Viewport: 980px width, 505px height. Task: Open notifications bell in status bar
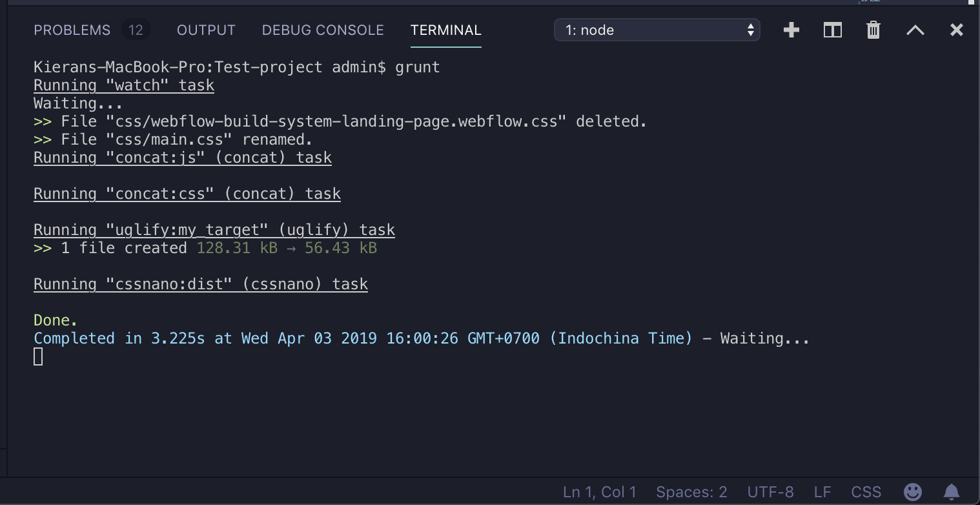(952, 492)
